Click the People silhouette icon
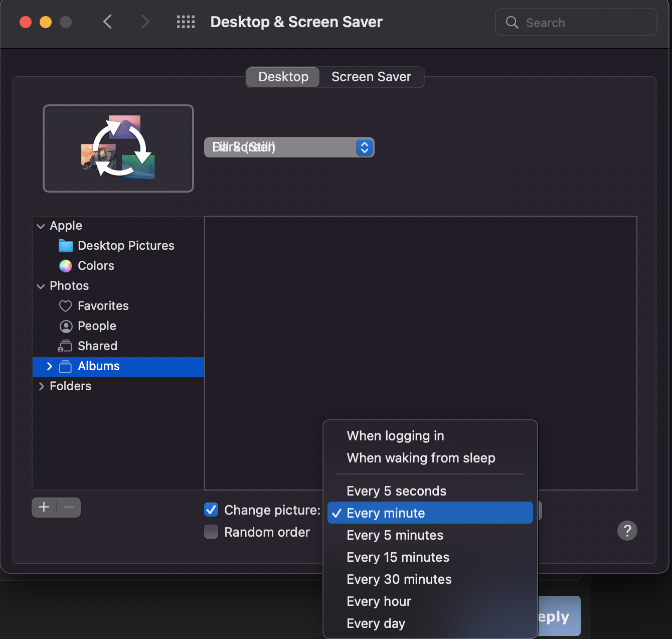Viewport: 672px width, 639px height. coord(66,327)
